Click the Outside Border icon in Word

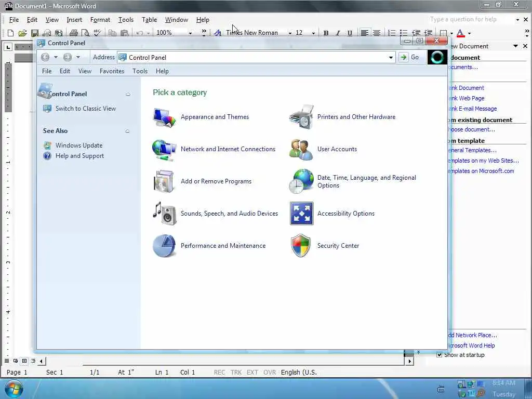(443, 33)
